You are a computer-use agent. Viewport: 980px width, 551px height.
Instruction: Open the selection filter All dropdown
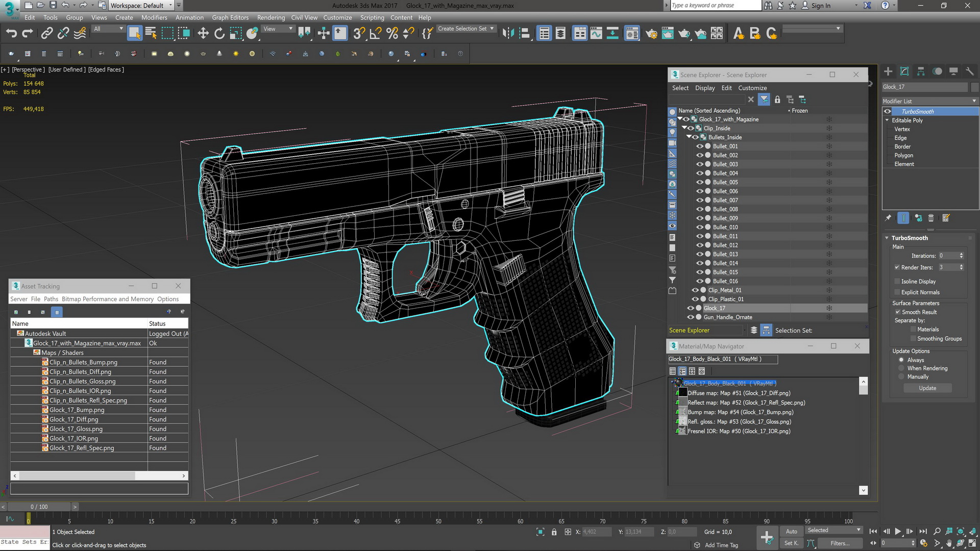pyautogui.click(x=108, y=29)
